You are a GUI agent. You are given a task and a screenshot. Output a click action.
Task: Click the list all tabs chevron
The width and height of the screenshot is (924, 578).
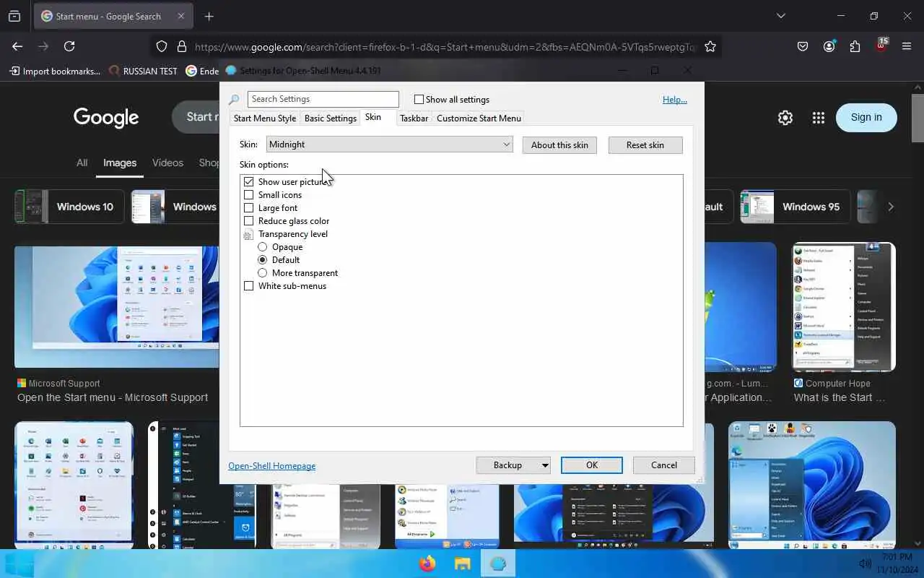tap(780, 16)
